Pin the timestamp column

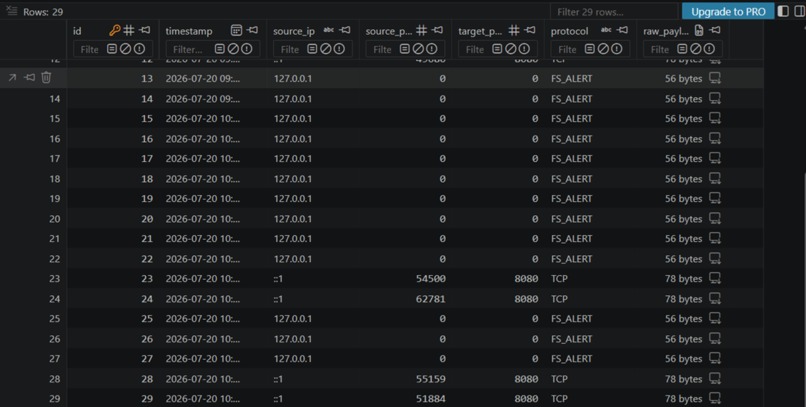point(252,30)
